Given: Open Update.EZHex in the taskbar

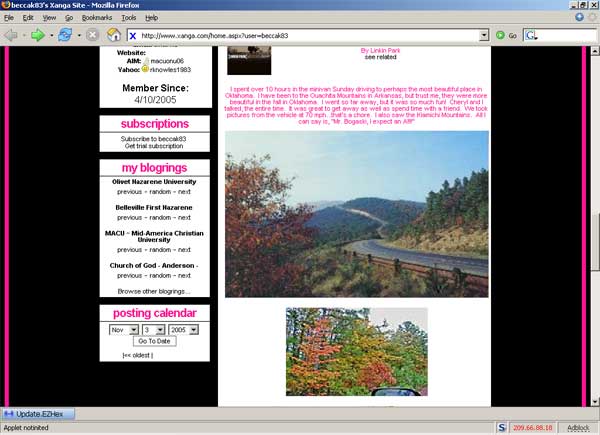Looking at the screenshot, I should (40, 413).
